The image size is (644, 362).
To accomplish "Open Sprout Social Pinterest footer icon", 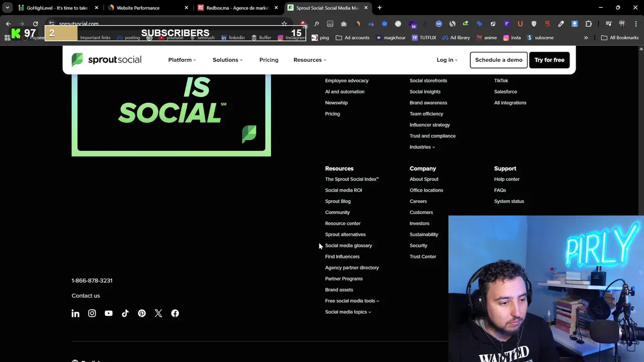I will 142,313.
